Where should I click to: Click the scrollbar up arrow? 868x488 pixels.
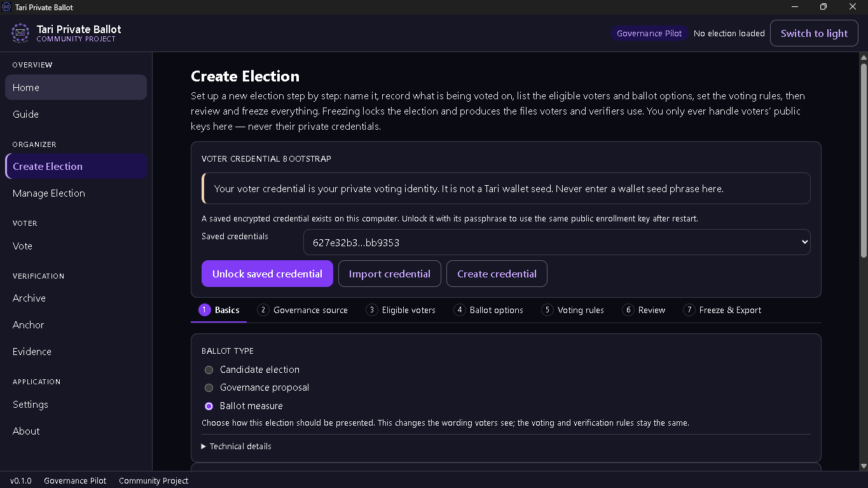[864, 57]
